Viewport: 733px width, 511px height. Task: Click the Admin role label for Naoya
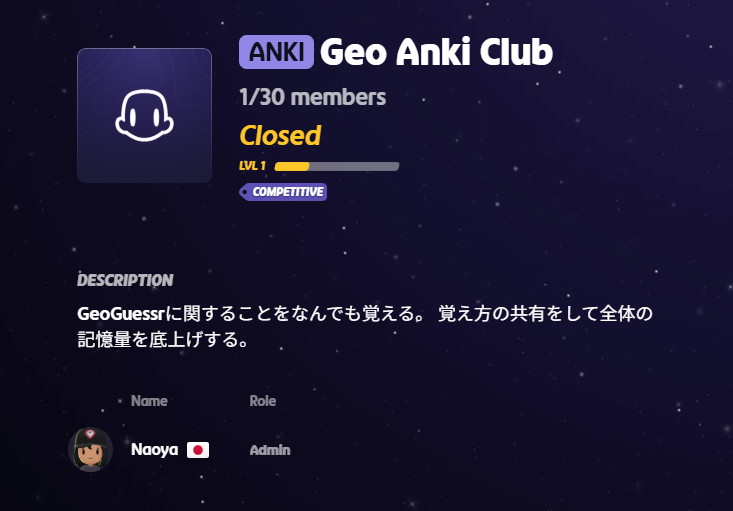pos(270,450)
